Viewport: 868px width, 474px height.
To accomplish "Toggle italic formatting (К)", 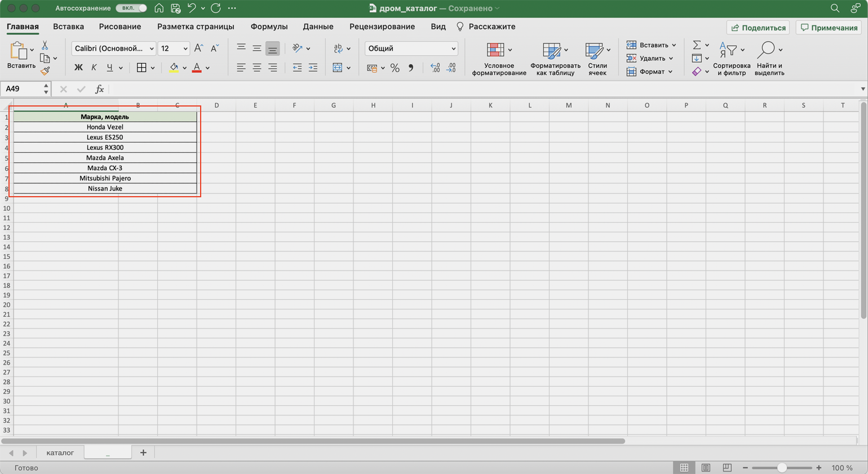I will pos(94,68).
